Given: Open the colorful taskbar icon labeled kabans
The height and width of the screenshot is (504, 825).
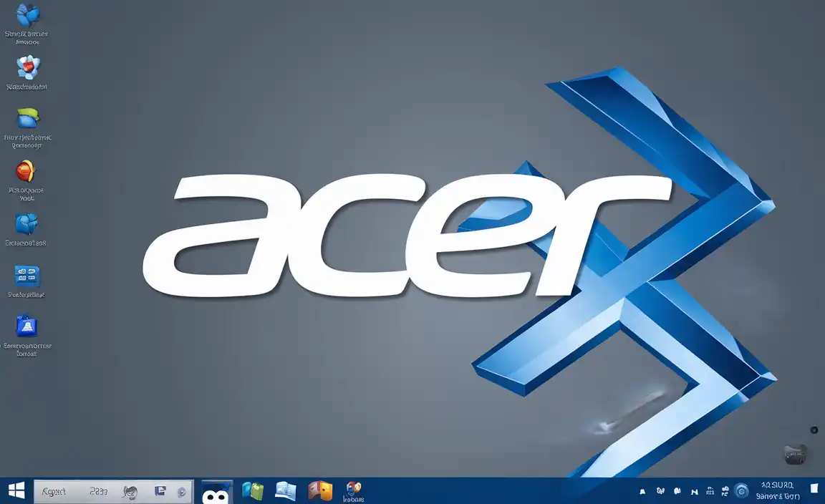Looking at the screenshot, I should point(354,491).
